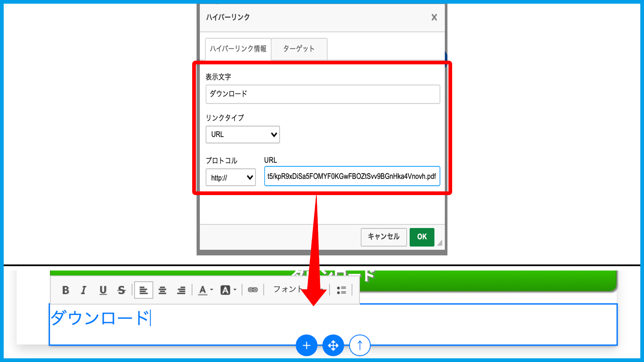Click the blue plus add-block button
The height and width of the screenshot is (362, 644).
(x=306, y=345)
